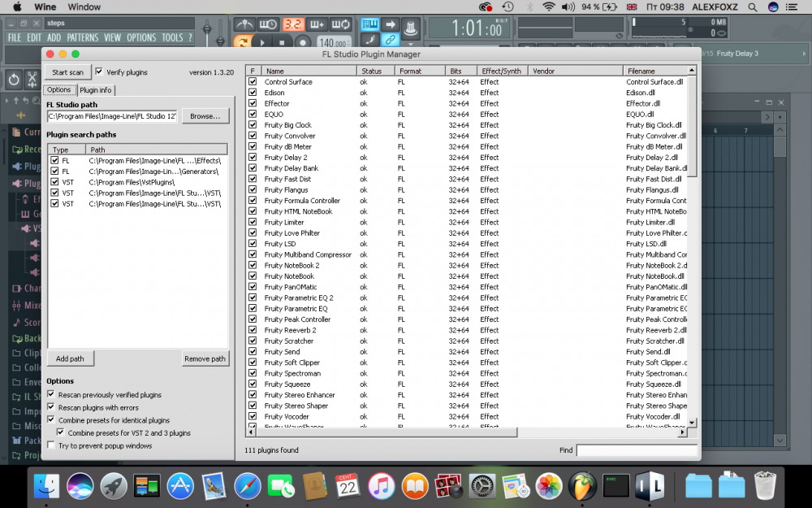Uncheck the FL Effects search path row
Screen dimensions: 812x508
pyautogui.click(x=54, y=161)
